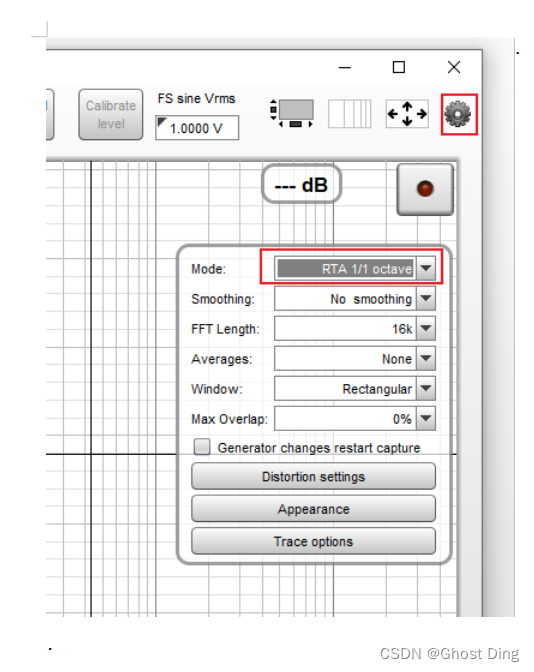This screenshot has width=534, height=672.
Task: Toggle the bars display icon
Action: 349,114
